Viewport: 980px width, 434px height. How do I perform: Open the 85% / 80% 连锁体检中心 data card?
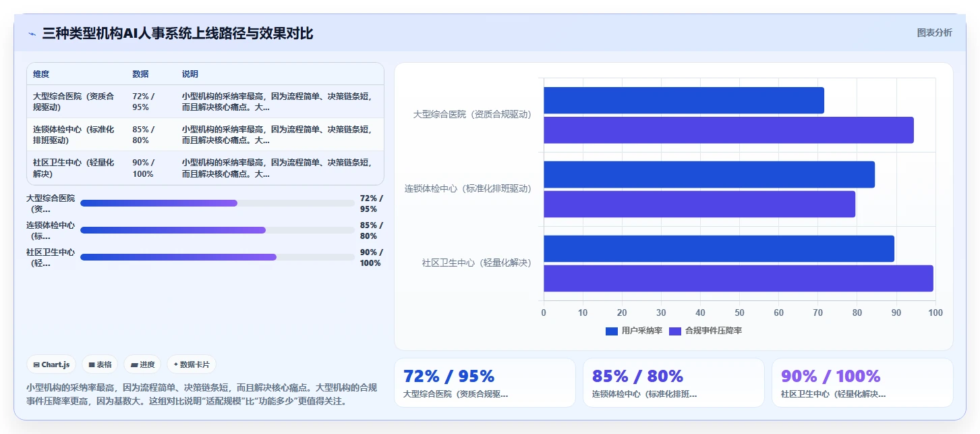click(674, 383)
